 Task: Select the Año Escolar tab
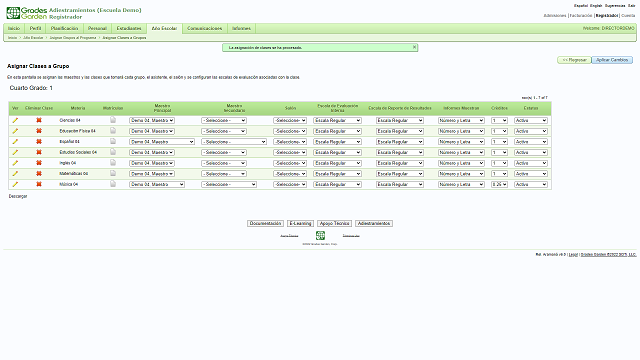point(164,29)
